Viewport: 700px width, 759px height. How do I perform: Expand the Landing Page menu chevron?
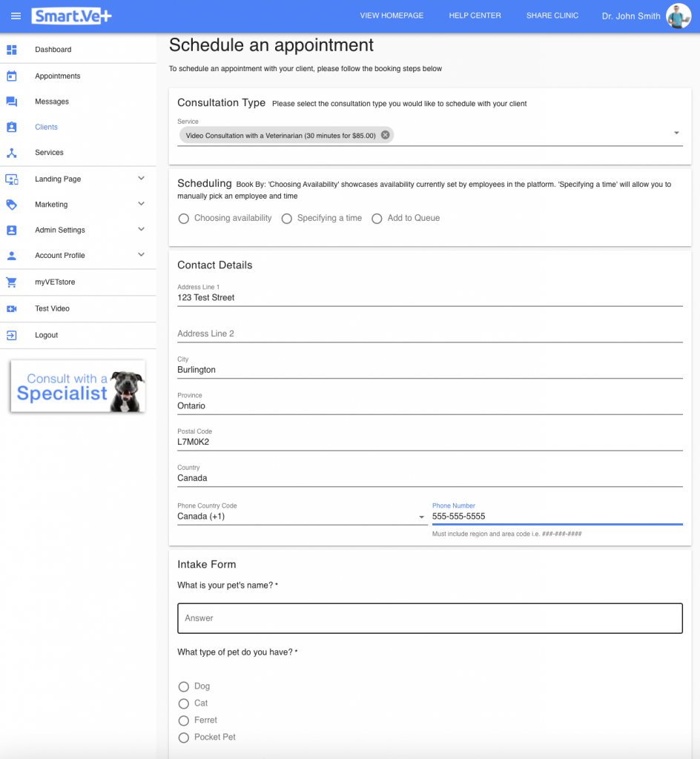pyautogui.click(x=141, y=178)
